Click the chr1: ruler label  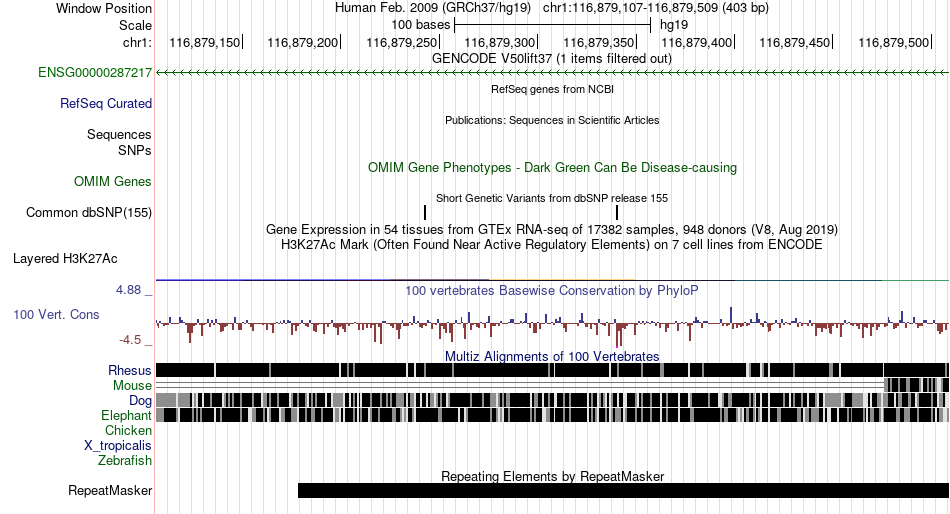point(137,42)
